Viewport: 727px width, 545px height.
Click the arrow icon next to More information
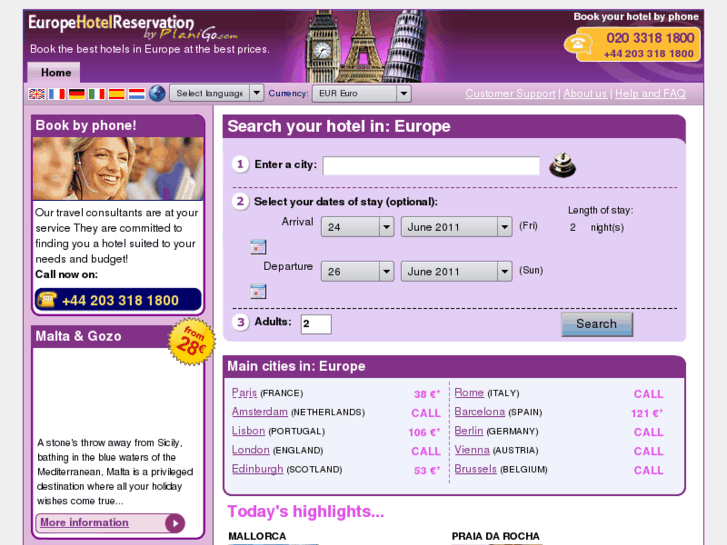pyautogui.click(x=175, y=523)
